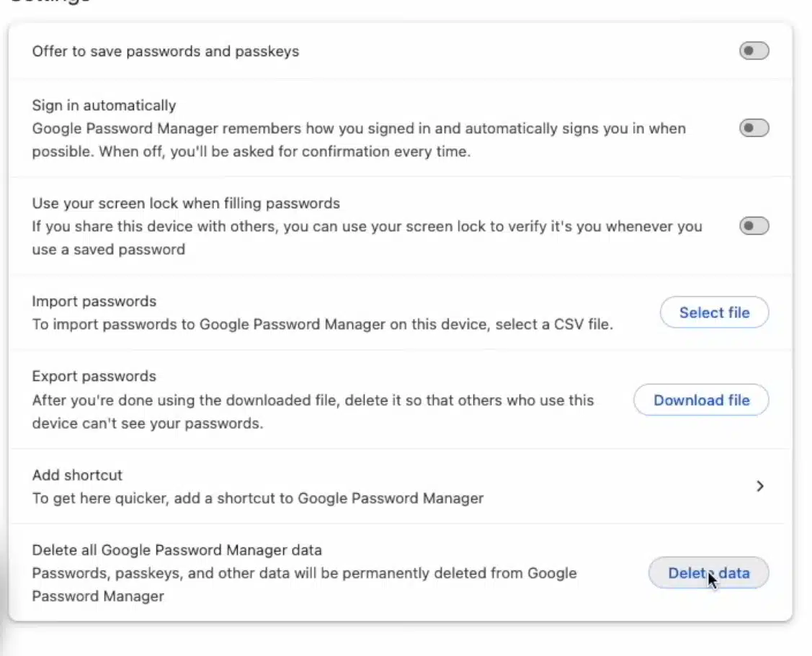Activate the Sign in automatically switch
This screenshot has width=812, height=656.
point(754,127)
